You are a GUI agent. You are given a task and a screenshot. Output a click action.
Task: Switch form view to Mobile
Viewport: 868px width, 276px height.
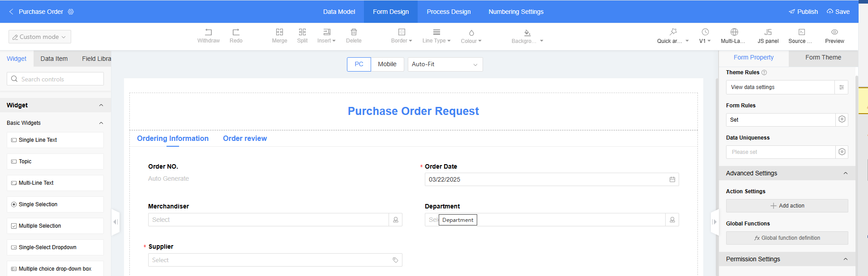[387, 64]
